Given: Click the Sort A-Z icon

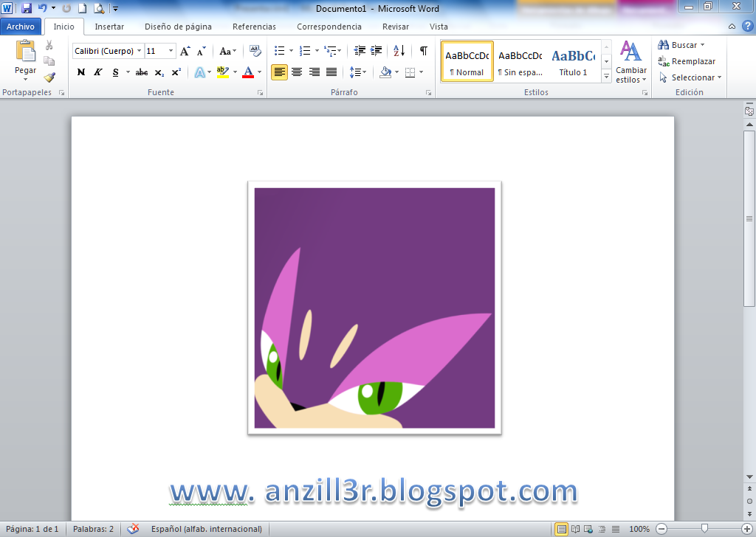Looking at the screenshot, I should click(399, 51).
